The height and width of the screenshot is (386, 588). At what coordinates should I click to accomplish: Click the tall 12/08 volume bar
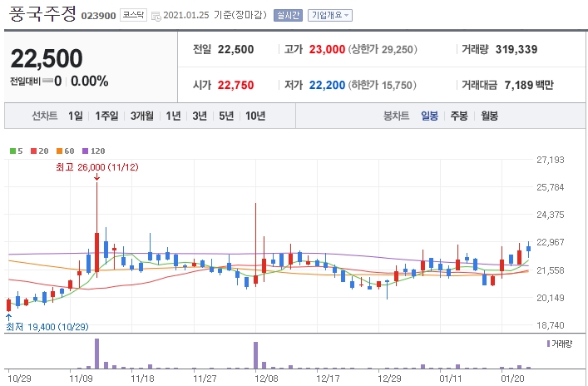(x=256, y=355)
